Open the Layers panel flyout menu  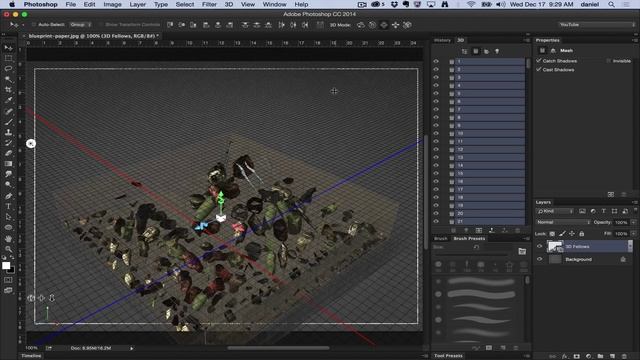635,202
